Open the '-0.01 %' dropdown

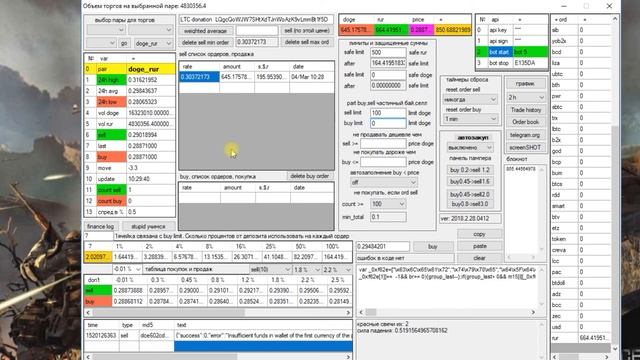[x=127, y=269]
